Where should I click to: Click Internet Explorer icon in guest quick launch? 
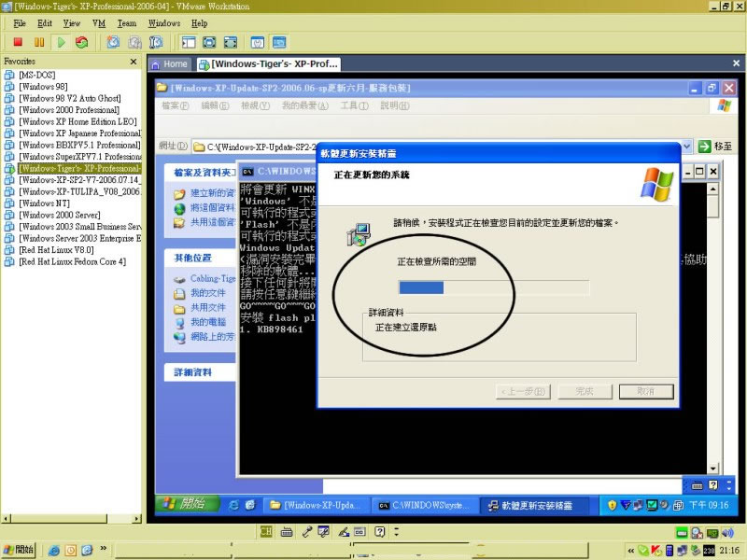tap(233, 505)
